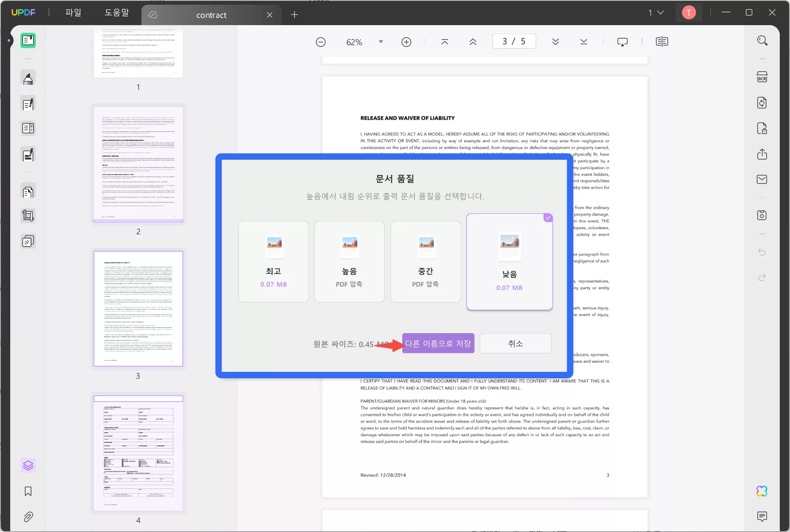
Task: Zoom out with the minus button
Action: click(x=321, y=42)
